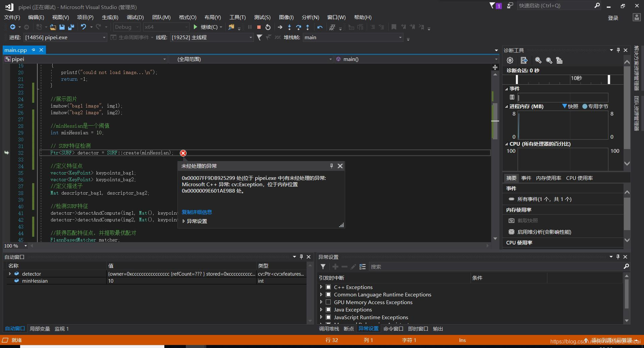This screenshot has height=348, width=644.
Task: Open the 调试(D) menu
Action: (x=135, y=17)
